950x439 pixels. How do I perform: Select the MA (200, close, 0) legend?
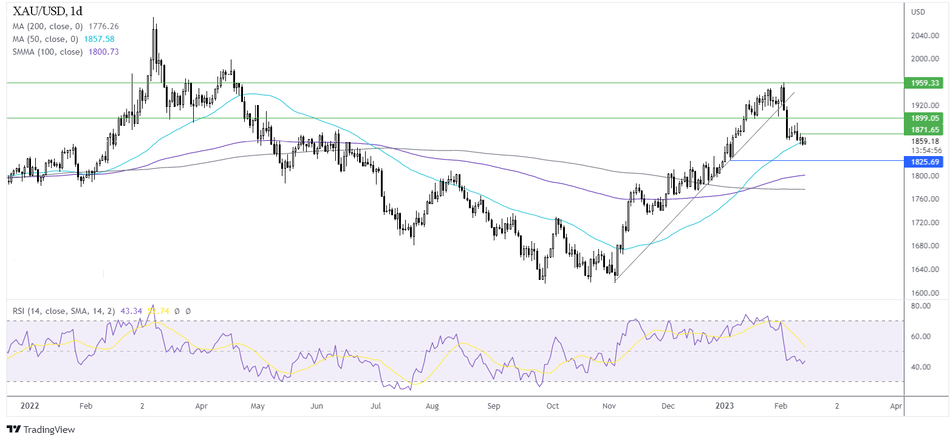[x=62, y=29]
